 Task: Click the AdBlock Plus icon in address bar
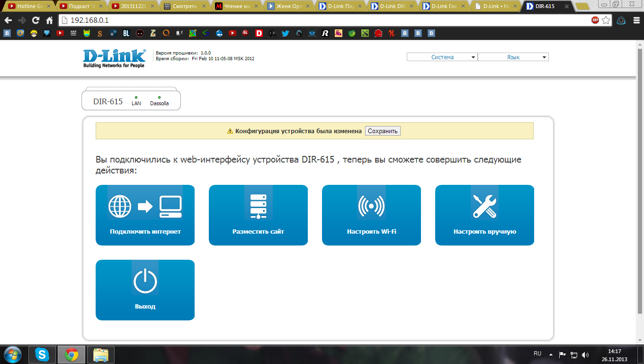click(x=595, y=20)
